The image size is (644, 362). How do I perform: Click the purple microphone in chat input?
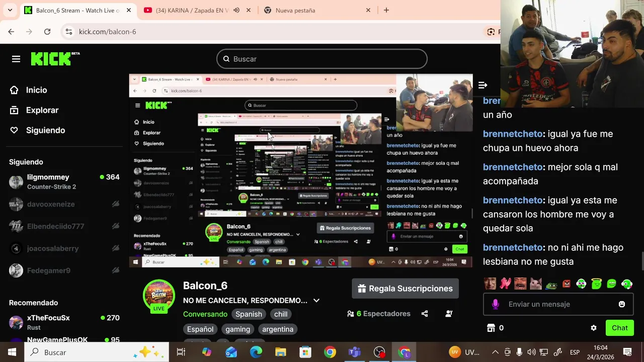tap(495, 304)
